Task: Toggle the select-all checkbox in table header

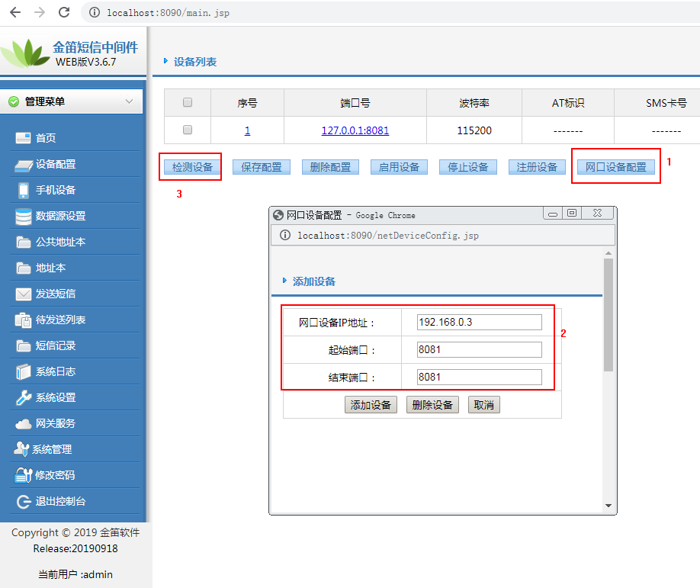Action: click(x=188, y=103)
